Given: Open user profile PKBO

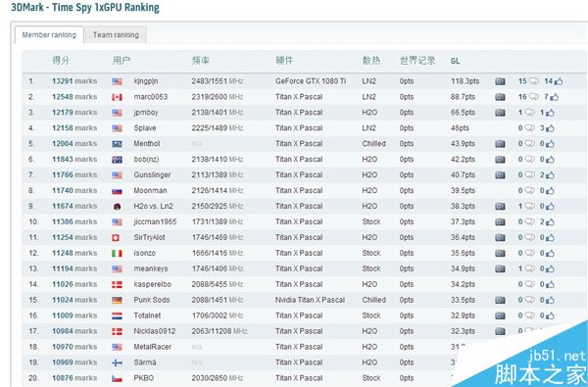Looking at the screenshot, I should click(x=144, y=378).
